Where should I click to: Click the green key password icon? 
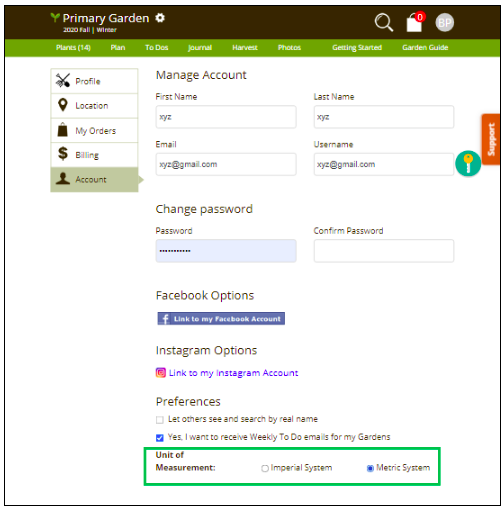(468, 163)
